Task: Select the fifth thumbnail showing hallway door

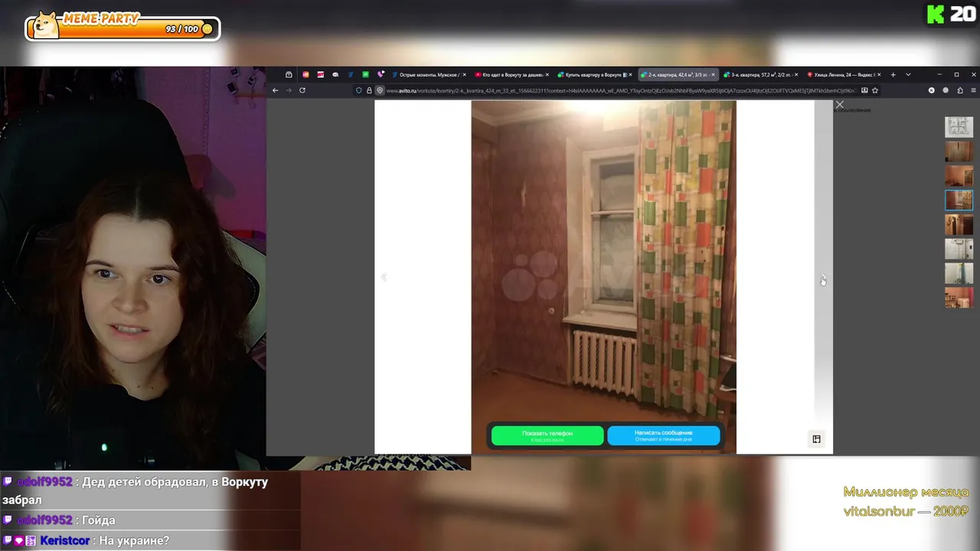Action: [959, 224]
